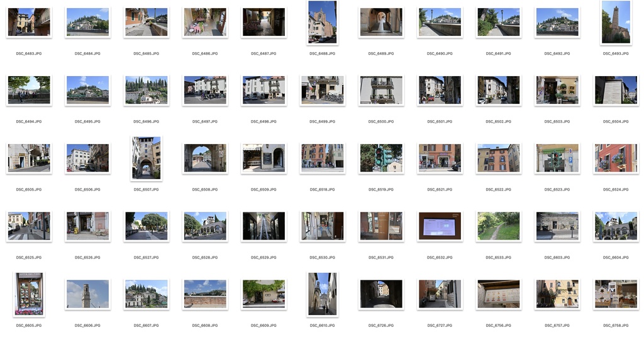Select the DSC_6486.JPG thumbnail image
Image resolution: width=644 pixels, height=337 pixels.
point(205,22)
